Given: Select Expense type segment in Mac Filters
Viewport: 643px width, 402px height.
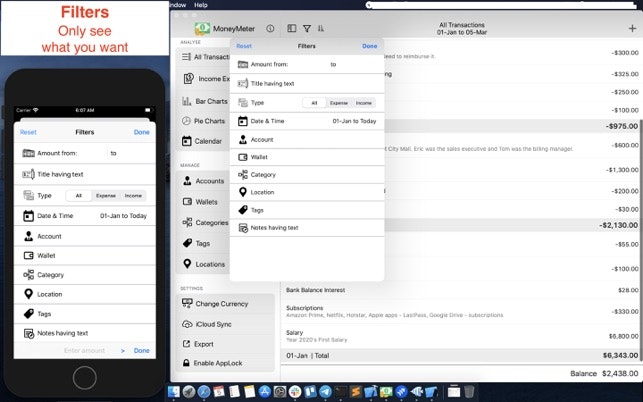Looking at the screenshot, I should 339,103.
